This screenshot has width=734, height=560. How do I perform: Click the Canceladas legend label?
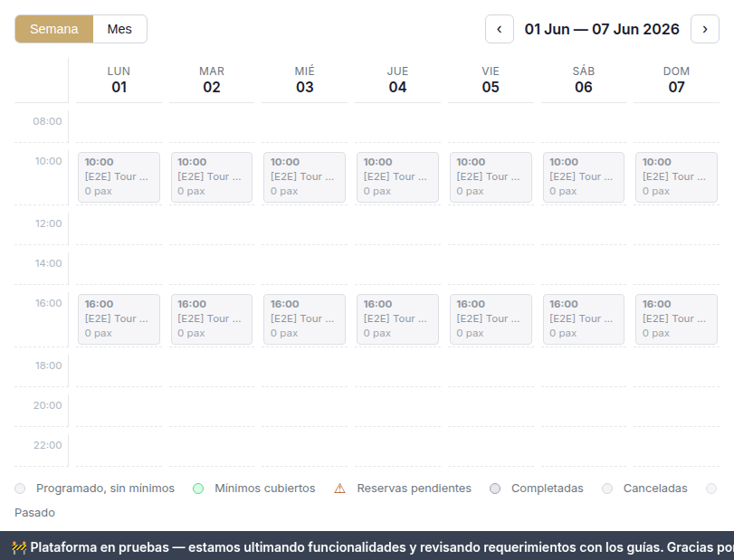[655, 489]
